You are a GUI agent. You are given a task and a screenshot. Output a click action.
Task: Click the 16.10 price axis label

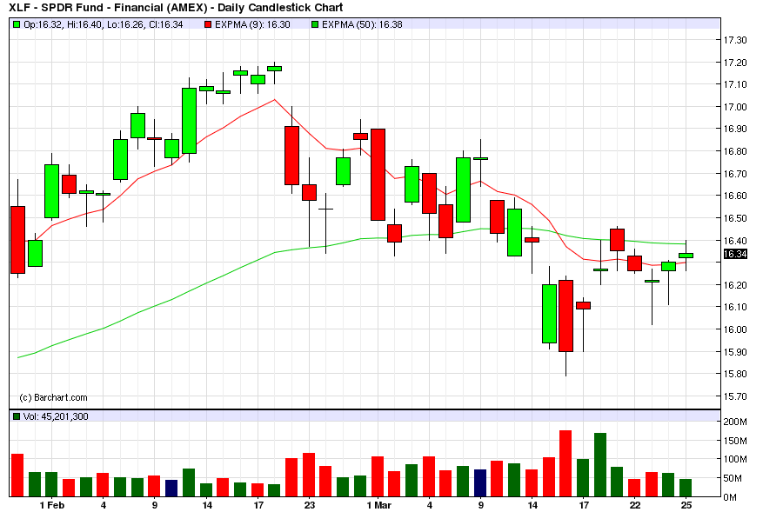tap(735, 307)
